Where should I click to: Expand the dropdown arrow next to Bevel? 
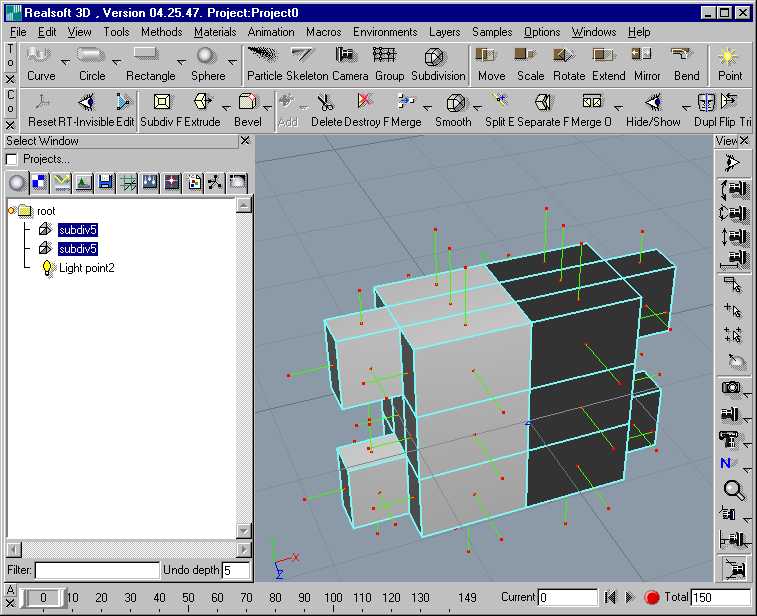[x=270, y=106]
